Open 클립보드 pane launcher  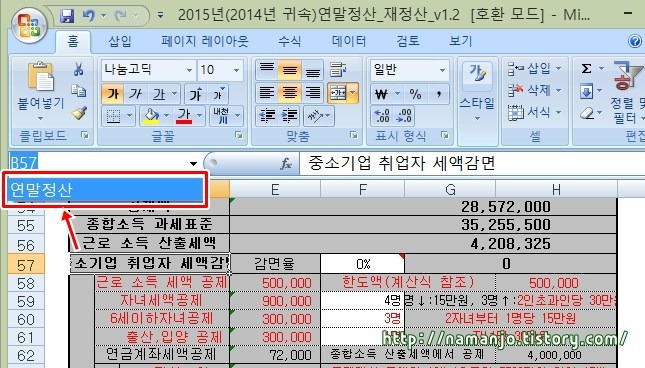pyautogui.click(x=85, y=135)
